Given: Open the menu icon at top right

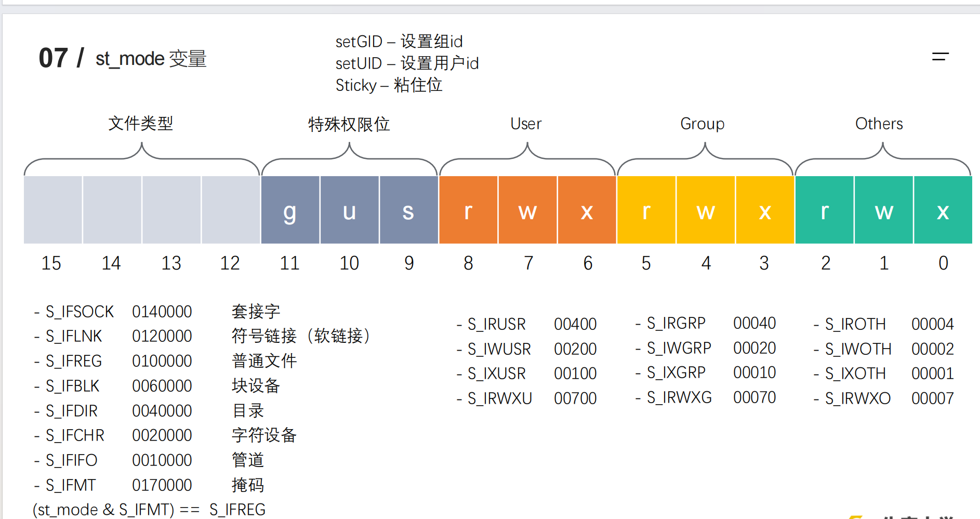Looking at the screenshot, I should [940, 56].
